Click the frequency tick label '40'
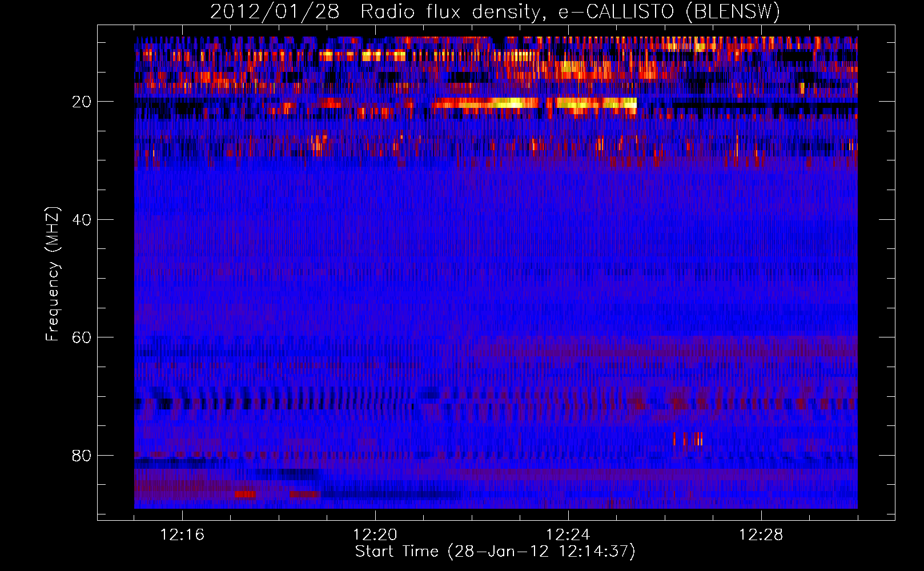The width and height of the screenshot is (924, 571). (x=82, y=220)
